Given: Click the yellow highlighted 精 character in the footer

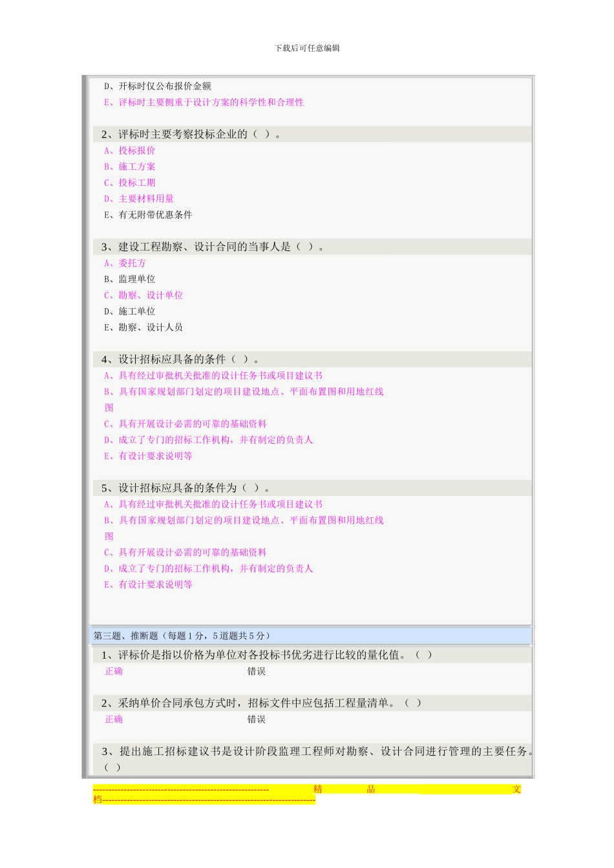Looking at the screenshot, I should pyautogui.click(x=317, y=789).
